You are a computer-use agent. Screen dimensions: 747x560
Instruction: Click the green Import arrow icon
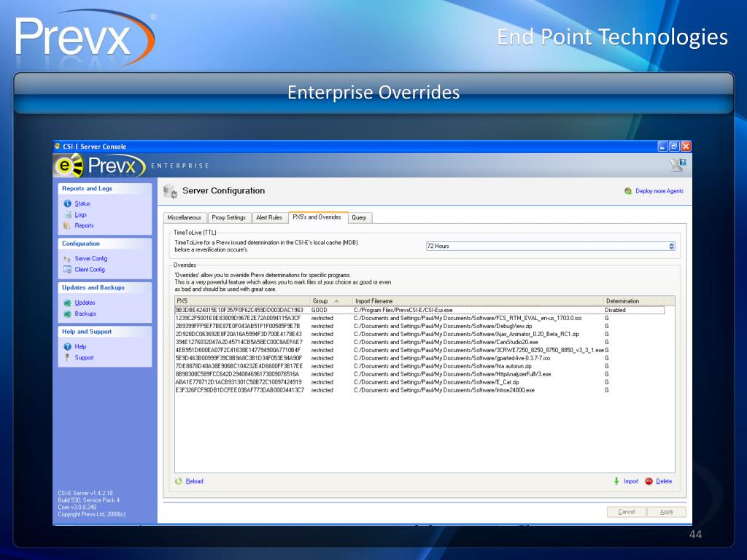[616, 481]
